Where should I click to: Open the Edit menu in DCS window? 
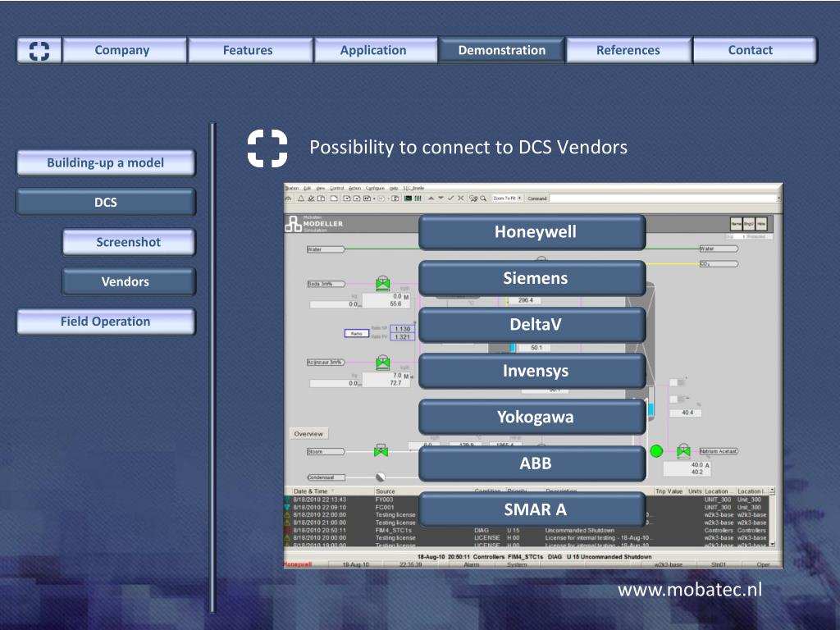coord(308,188)
